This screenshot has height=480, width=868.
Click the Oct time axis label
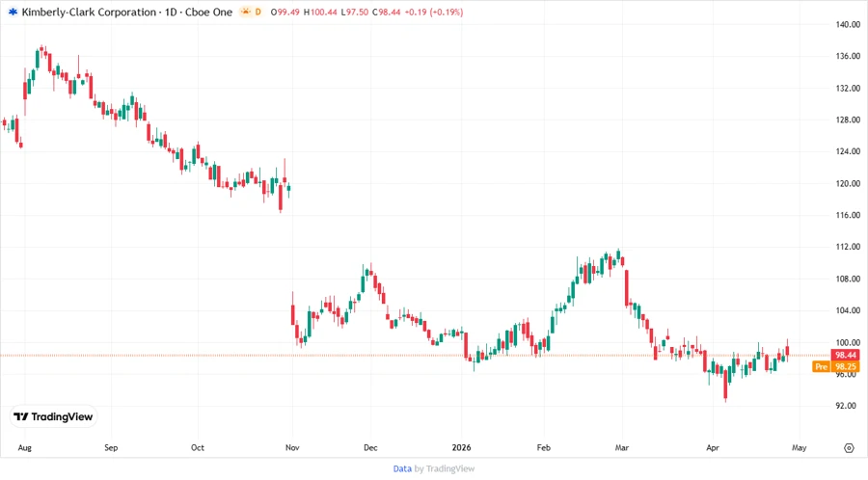pos(198,447)
